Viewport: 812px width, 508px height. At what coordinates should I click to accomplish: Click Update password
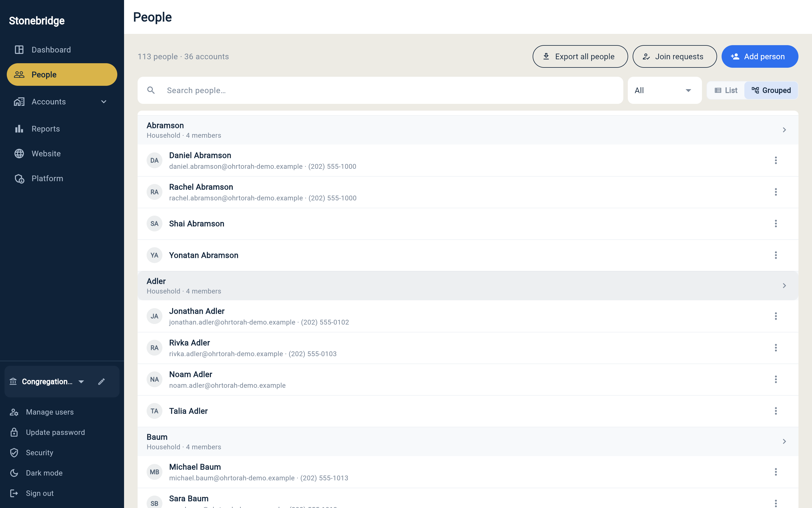(x=62, y=432)
